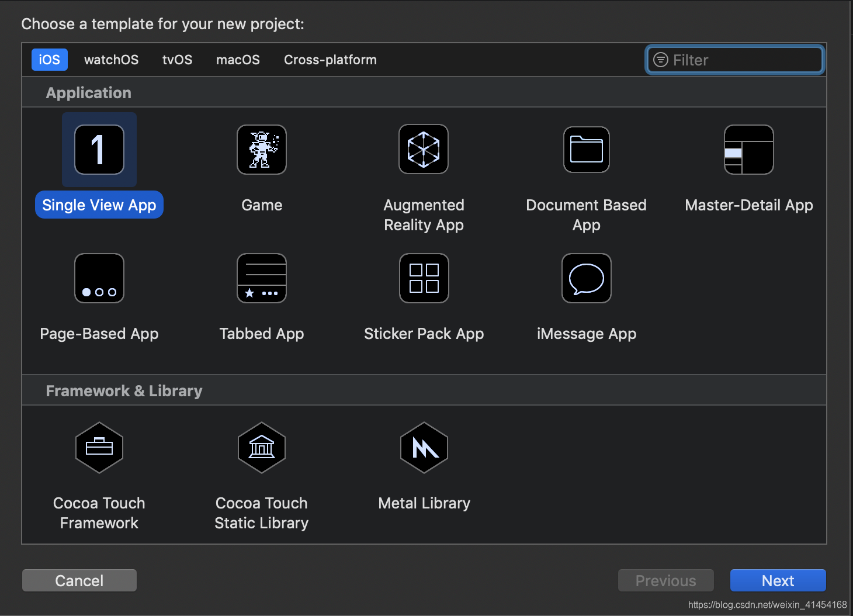Pick the Document Based App template
This screenshot has height=616, width=853.
[586, 150]
